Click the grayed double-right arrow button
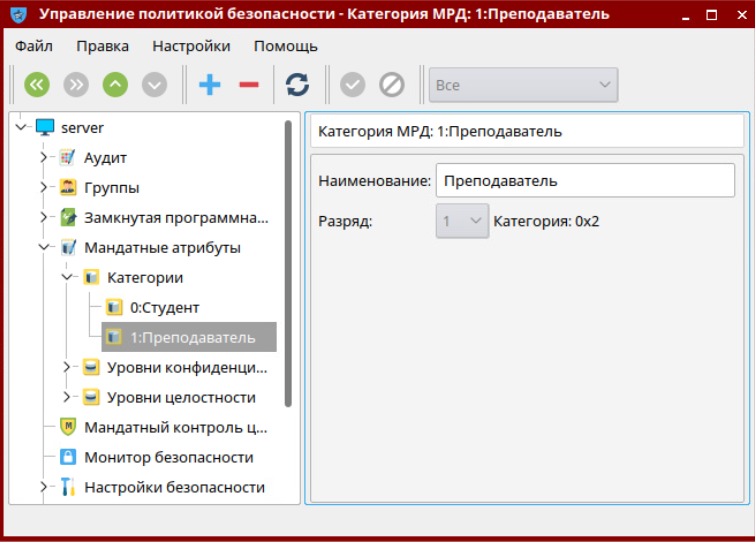Screen dimensions: 755x542 point(76,85)
